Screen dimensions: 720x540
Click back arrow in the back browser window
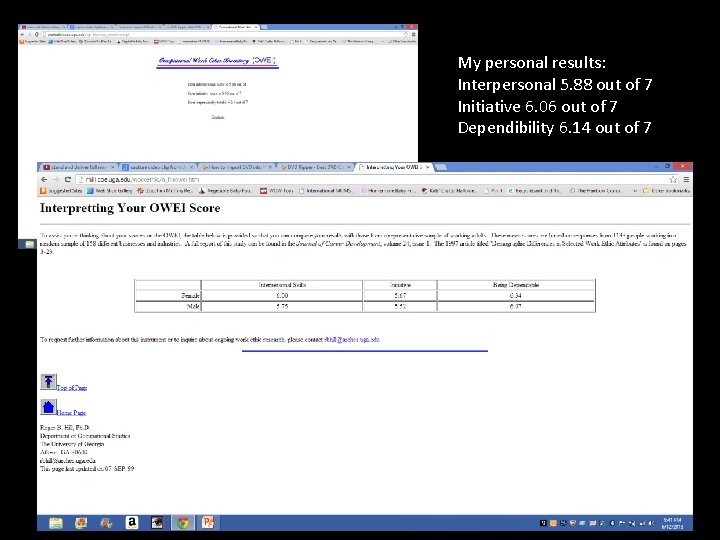click(22, 34)
